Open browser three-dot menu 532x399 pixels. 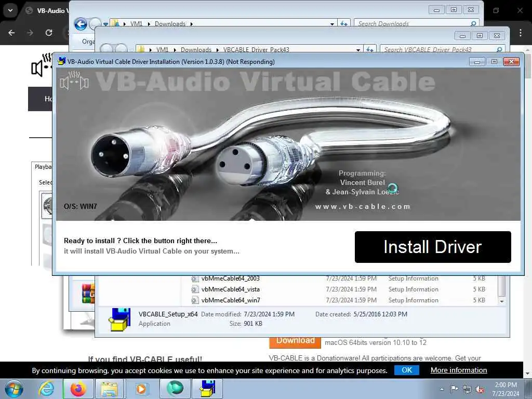[x=521, y=33]
